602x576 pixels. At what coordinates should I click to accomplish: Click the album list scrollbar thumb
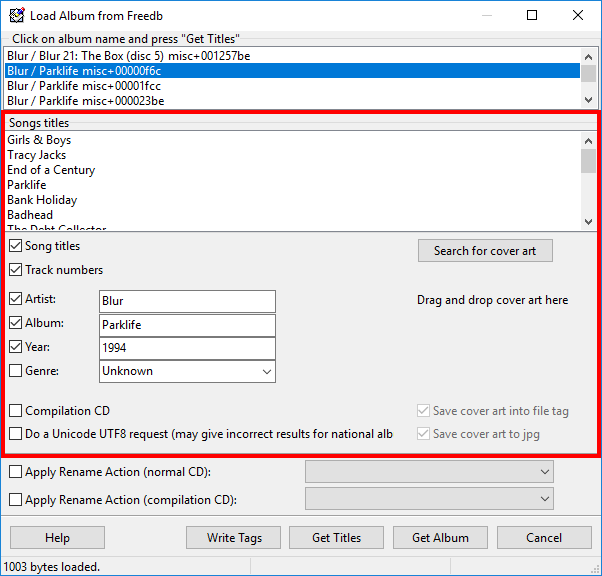click(x=588, y=73)
